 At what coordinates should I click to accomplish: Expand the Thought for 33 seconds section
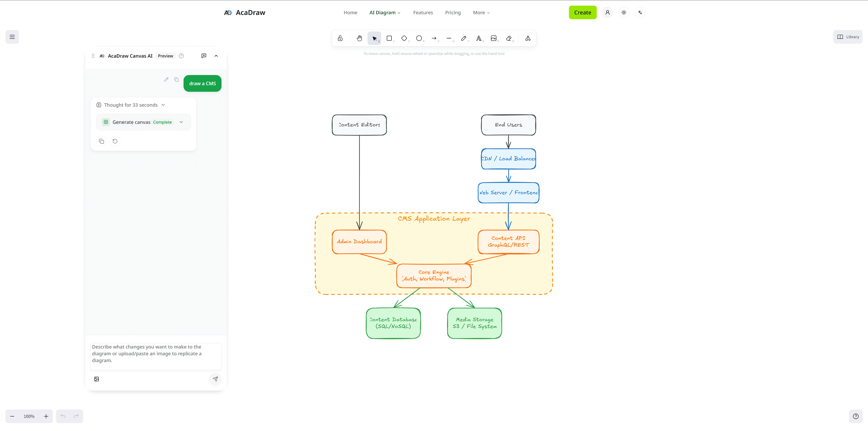click(x=163, y=105)
